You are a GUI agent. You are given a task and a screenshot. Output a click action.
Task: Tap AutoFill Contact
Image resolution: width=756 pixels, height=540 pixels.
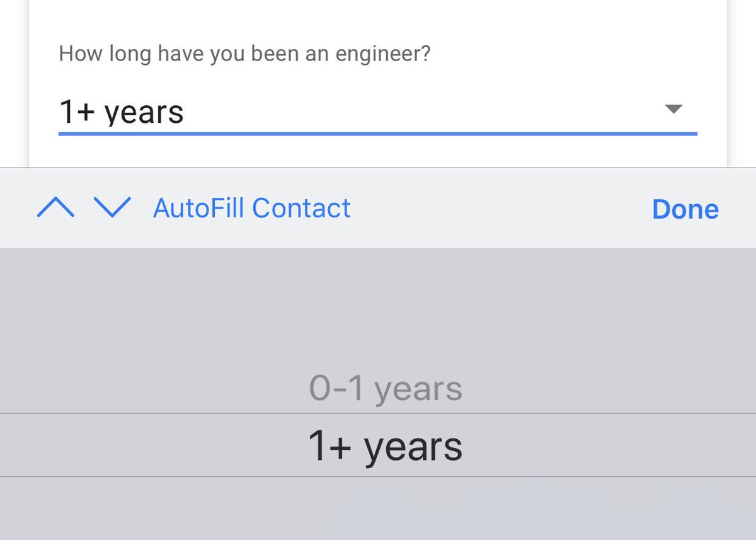tap(251, 208)
